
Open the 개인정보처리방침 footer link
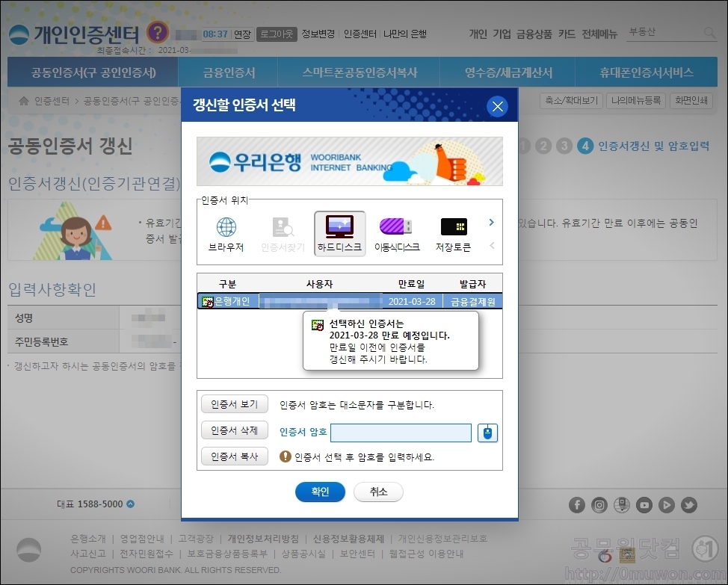[x=263, y=539]
